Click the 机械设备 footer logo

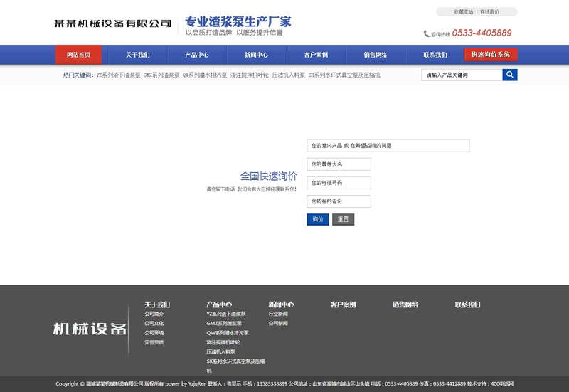(x=90, y=329)
